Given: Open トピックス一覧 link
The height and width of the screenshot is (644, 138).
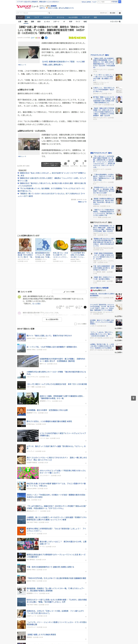Looking at the screenshot, I should [x=115, y=21].
